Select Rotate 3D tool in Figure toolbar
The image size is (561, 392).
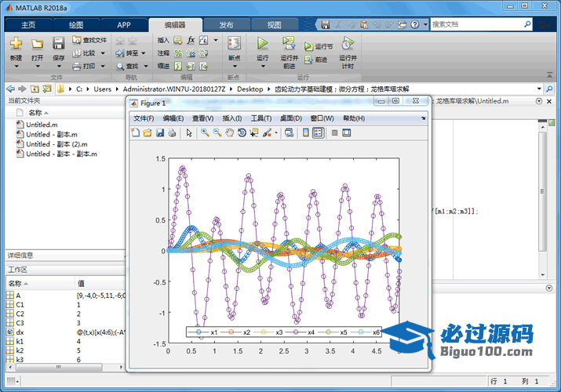[x=242, y=133]
